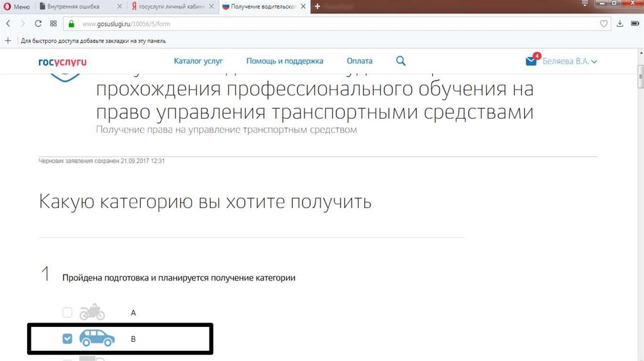The image size is (644, 361).
Task: Click the address bar URL field
Action: pyautogui.click(x=314, y=24)
